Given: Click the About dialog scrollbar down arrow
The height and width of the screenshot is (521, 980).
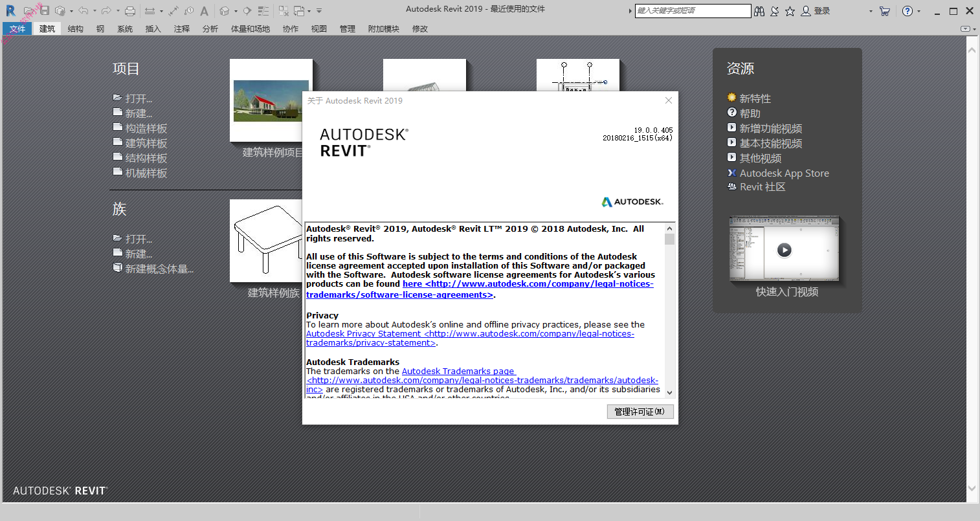Looking at the screenshot, I should point(669,392).
